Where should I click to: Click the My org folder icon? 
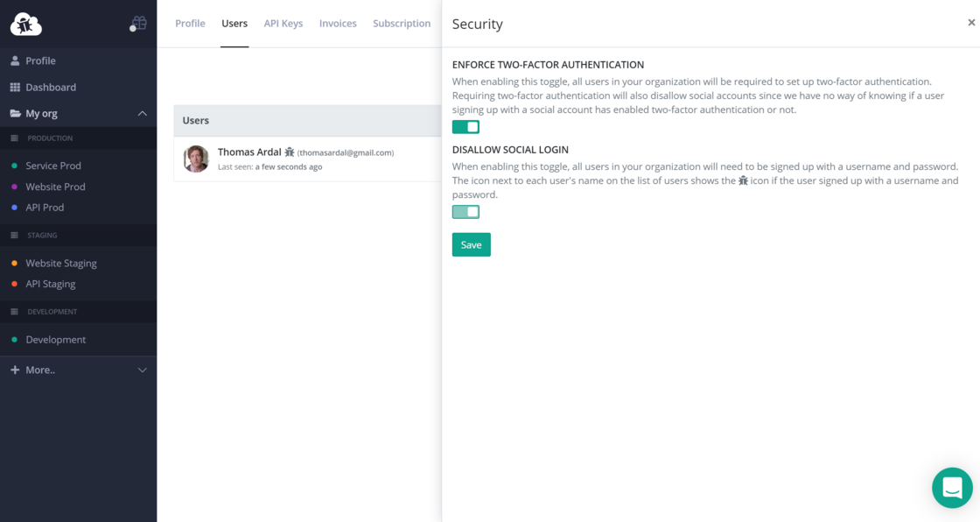15,113
